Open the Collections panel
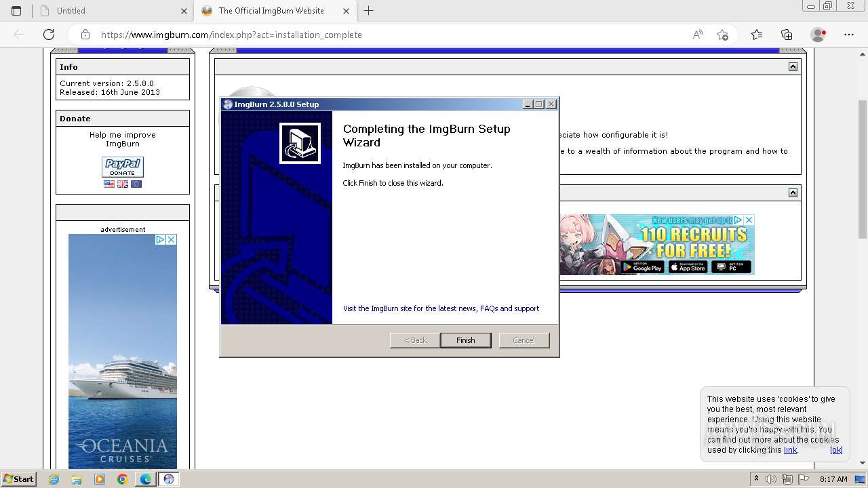This screenshot has height=488, width=868. click(787, 35)
